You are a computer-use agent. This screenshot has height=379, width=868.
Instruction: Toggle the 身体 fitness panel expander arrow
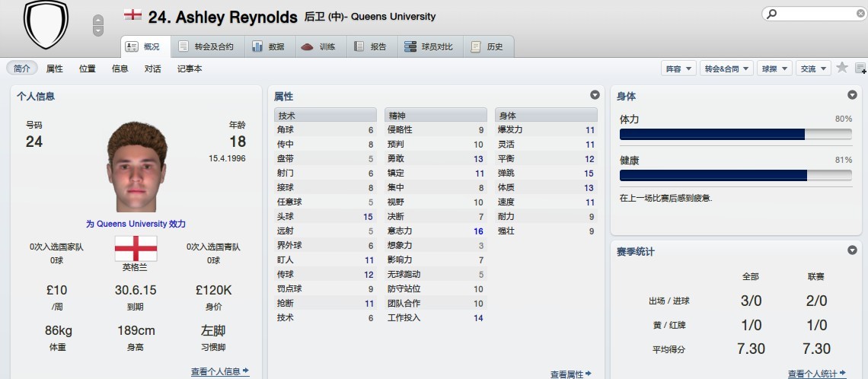pyautogui.click(x=852, y=95)
